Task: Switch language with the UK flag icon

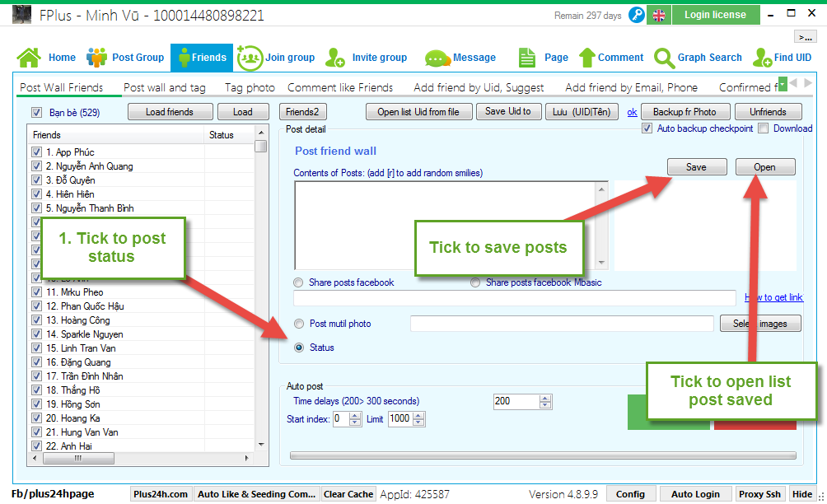Action: tap(659, 16)
